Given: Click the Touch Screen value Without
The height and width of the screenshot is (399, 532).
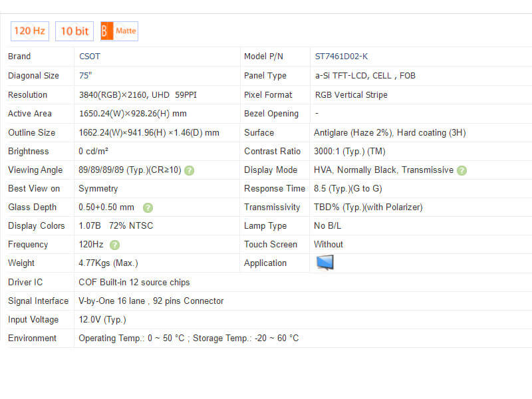Looking at the screenshot, I should pyautogui.click(x=329, y=245).
